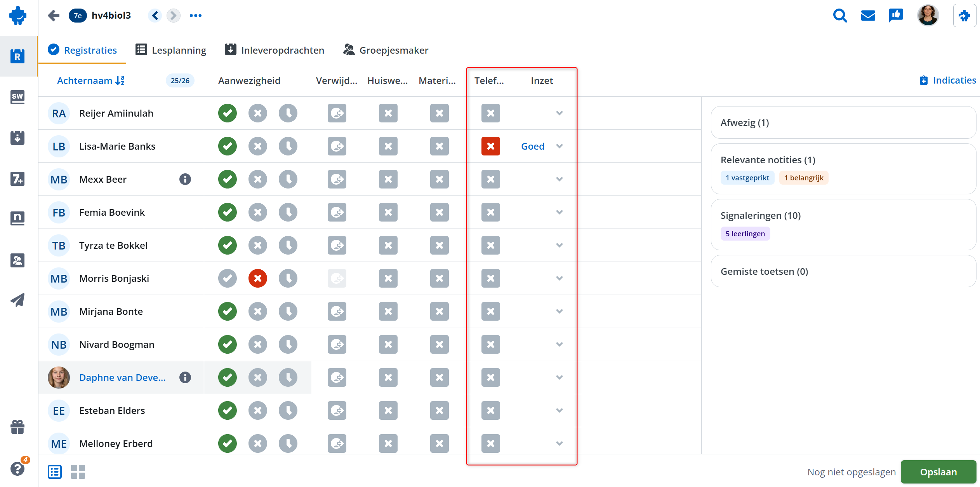Open the help question mark icon
This screenshot has width=980, height=487.
(17, 468)
